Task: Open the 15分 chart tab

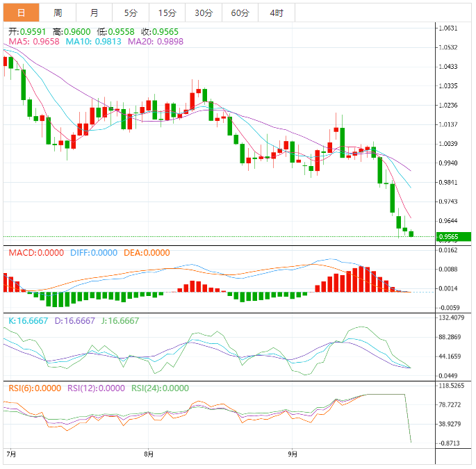Action: (x=167, y=13)
